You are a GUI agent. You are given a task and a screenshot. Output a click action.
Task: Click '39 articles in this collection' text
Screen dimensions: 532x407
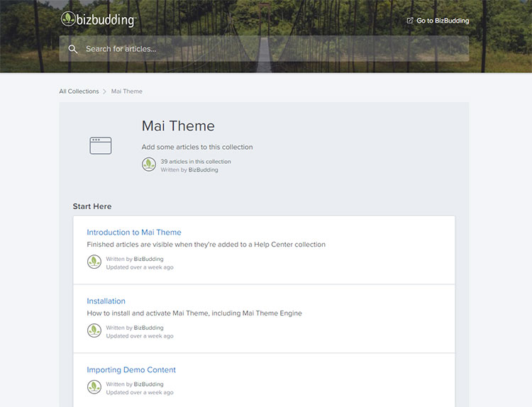196,162
